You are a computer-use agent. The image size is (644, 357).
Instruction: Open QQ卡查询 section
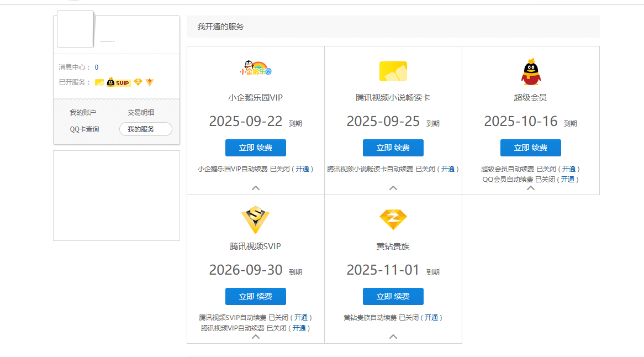coord(84,129)
